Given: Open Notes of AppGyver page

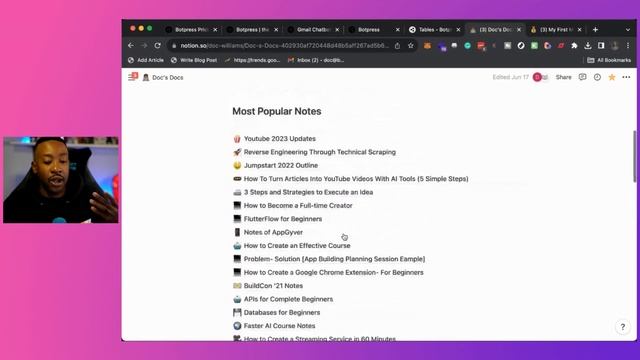Looking at the screenshot, I should coord(273,232).
